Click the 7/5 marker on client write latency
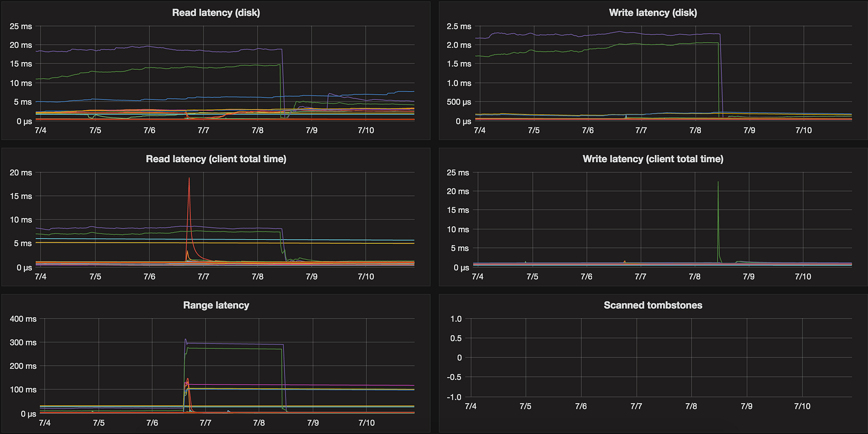 click(x=532, y=276)
